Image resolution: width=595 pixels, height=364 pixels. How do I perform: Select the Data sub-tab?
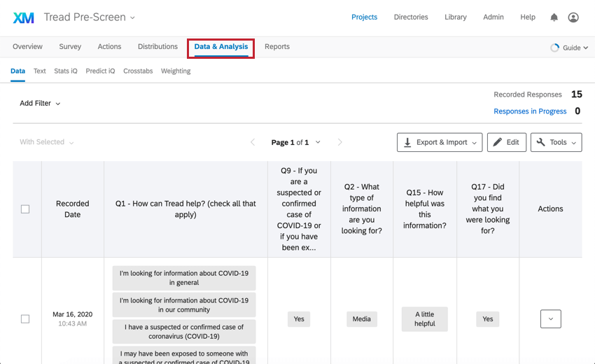[x=17, y=71]
